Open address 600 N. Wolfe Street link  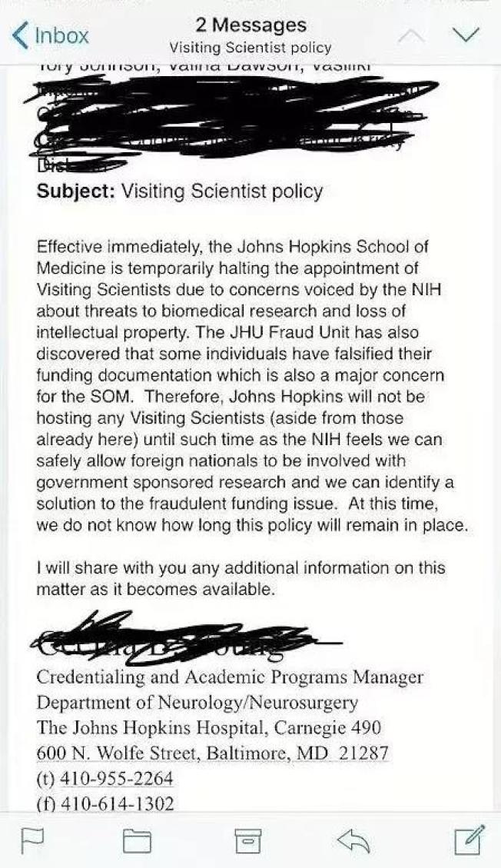[x=212, y=753]
